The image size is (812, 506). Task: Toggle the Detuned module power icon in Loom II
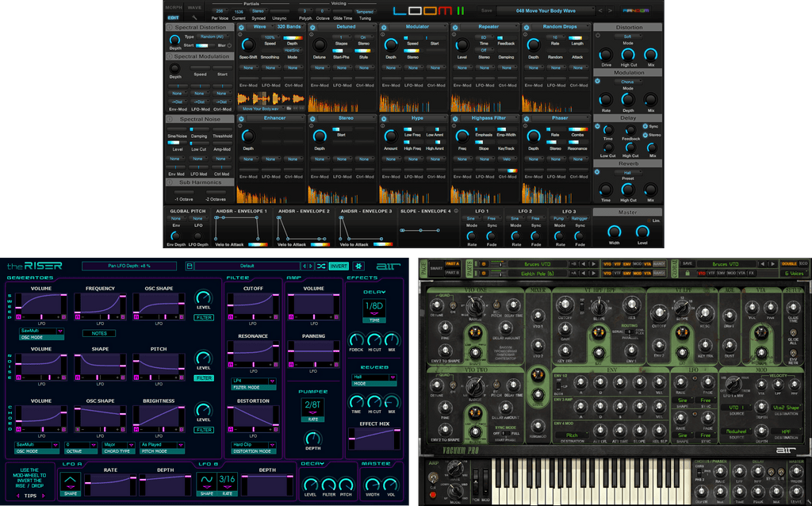pos(312,27)
